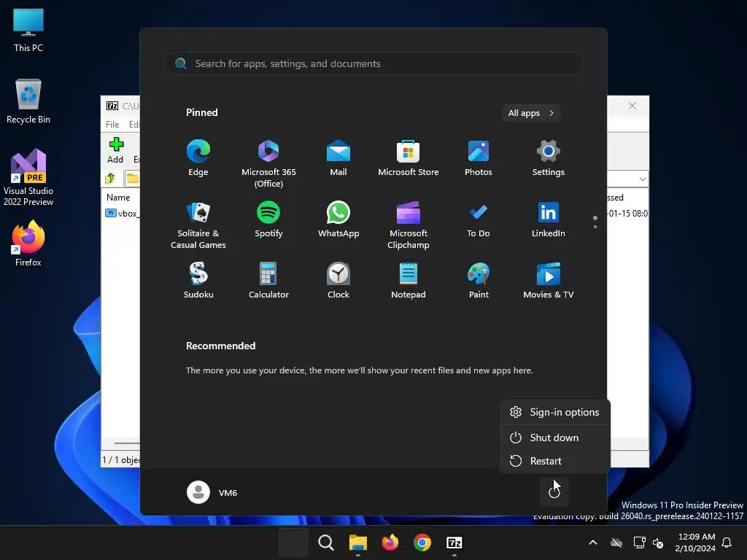Open This PC desktop icon
Viewport: 747px width, 560px height.
pos(28,30)
